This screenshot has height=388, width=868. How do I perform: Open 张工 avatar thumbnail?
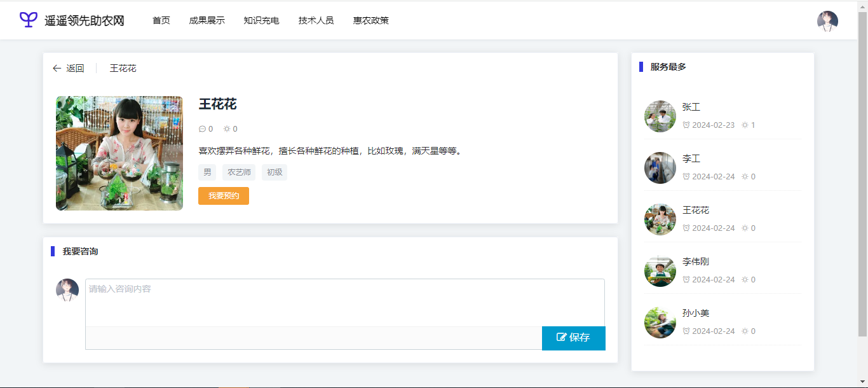point(660,116)
